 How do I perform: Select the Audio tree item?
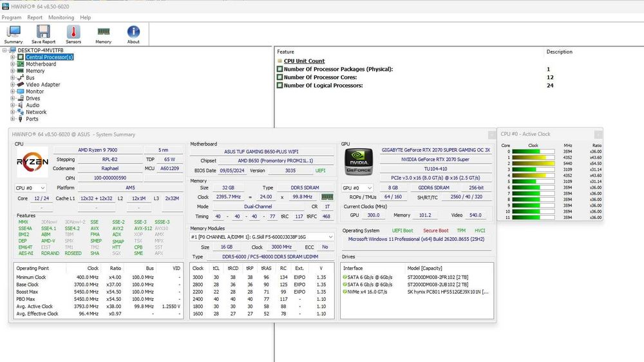pos(33,105)
